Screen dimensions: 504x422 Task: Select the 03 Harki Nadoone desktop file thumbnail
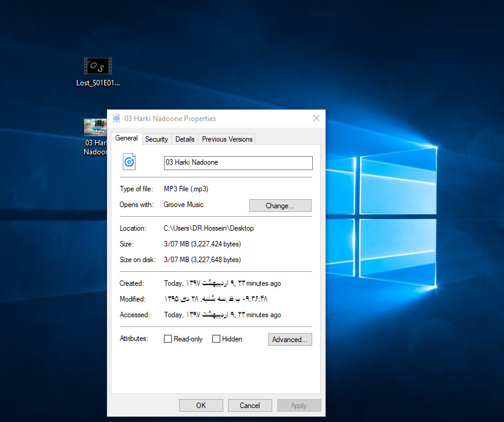click(95, 128)
